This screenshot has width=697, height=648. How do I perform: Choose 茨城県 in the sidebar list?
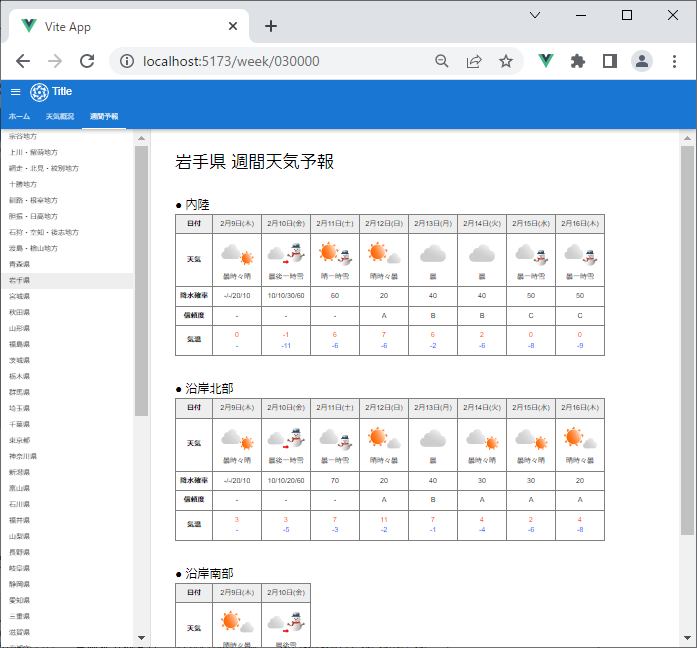67,360
